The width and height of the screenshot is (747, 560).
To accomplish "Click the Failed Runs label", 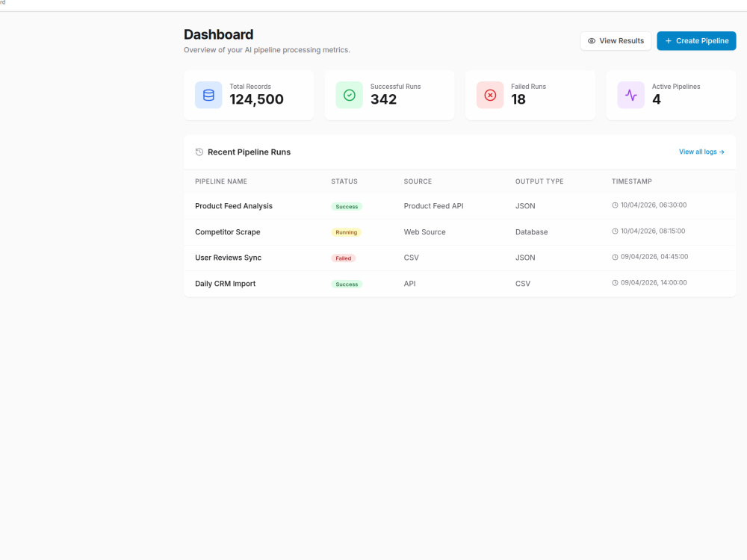I will click(528, 87).
